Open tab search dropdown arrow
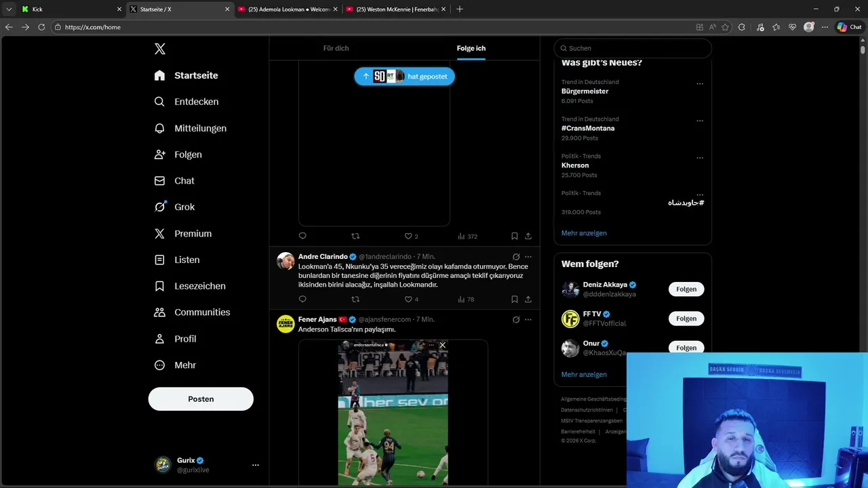 (x=9, y=9)
